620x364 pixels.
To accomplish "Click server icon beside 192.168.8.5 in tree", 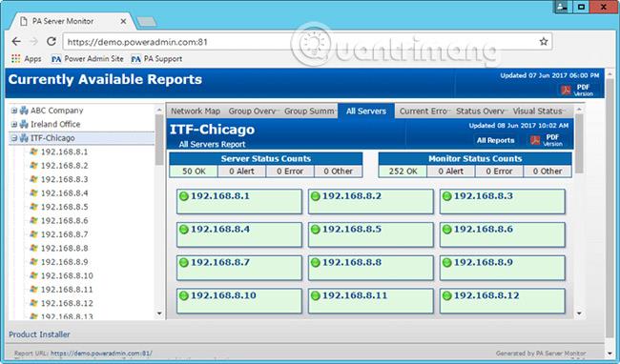I will (x=34, y=207).
